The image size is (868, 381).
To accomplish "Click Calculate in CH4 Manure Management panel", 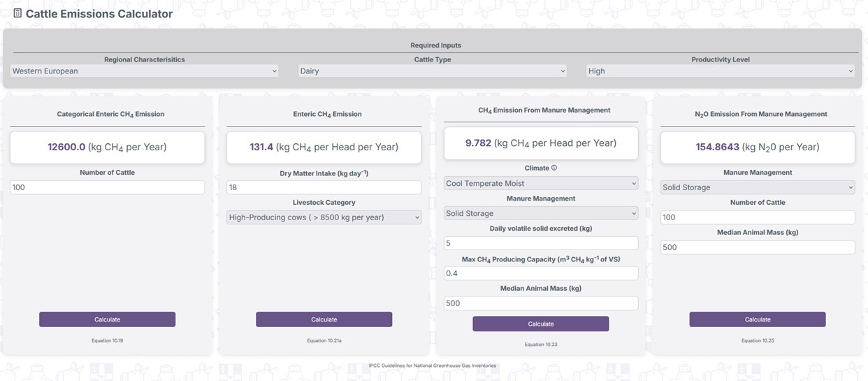I will (541, 324).
